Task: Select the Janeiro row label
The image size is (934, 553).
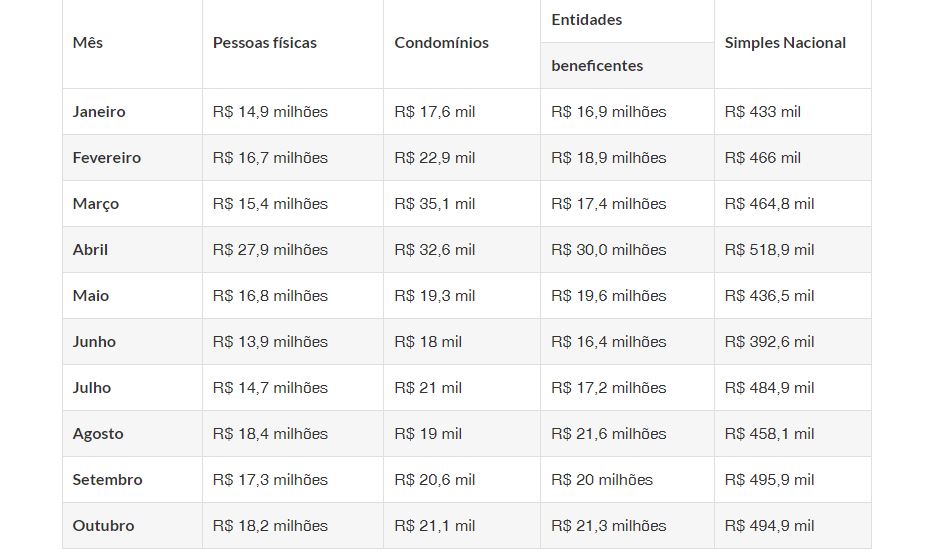Action: point(99,112)
